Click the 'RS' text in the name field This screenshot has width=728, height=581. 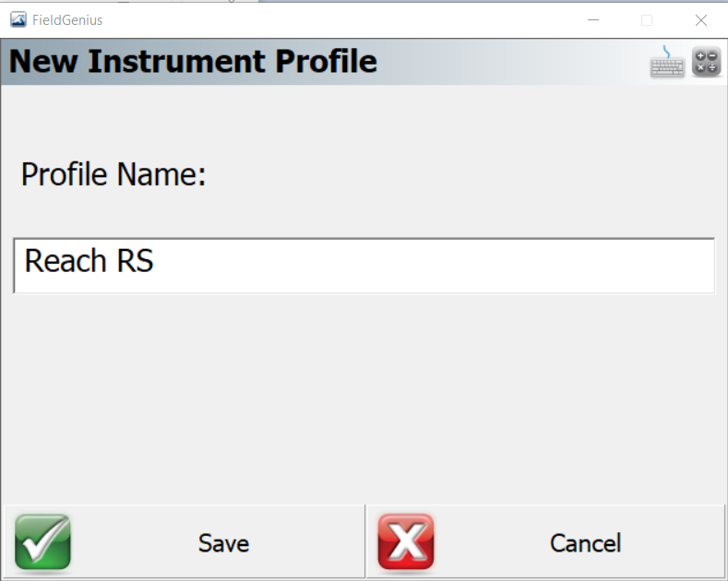coord(135,261)
